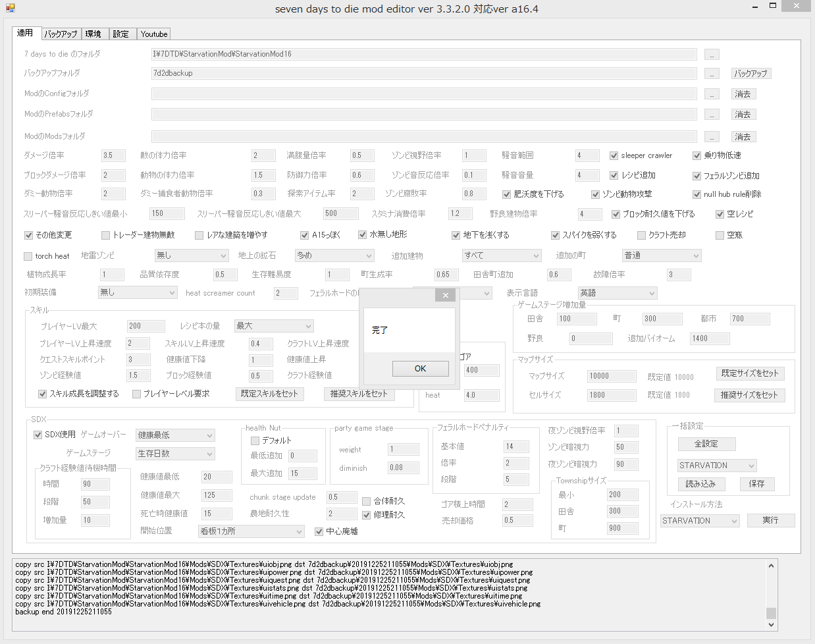815x644 pixels.
Task: Open 追加建物 dropdown
Action: (502, 255)
